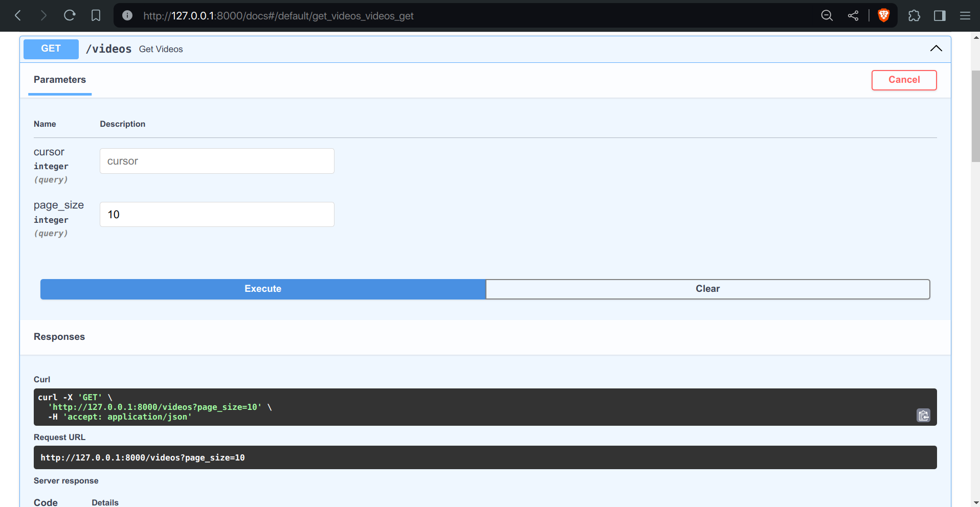Focus the cursor parameter input
Viewport: 980px width, 507px height.
[217, 161]
